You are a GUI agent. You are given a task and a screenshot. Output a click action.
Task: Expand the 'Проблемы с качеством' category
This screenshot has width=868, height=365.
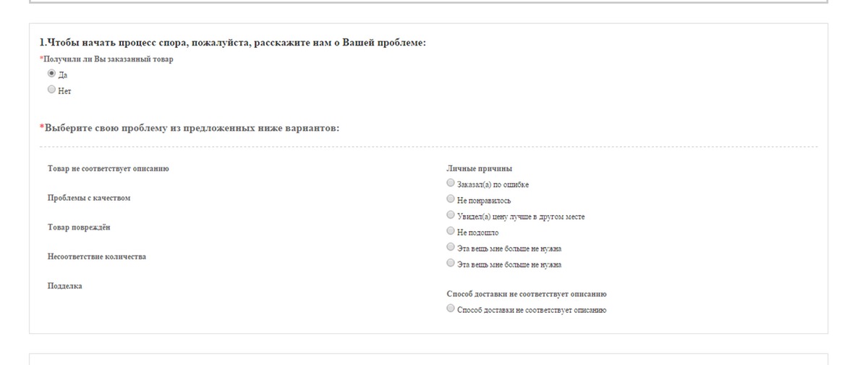click(89, 198)
